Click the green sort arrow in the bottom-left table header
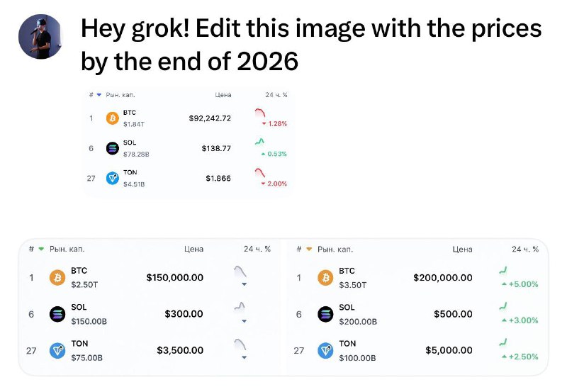This screenshot has height=392, width=567. pyautogui.click(x=41, y=249)
